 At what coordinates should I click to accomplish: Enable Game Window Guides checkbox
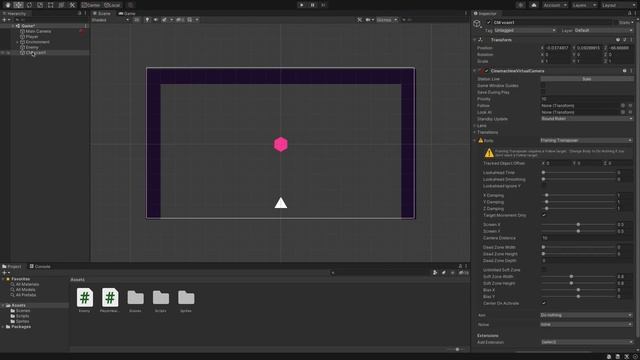click(543, 86)
